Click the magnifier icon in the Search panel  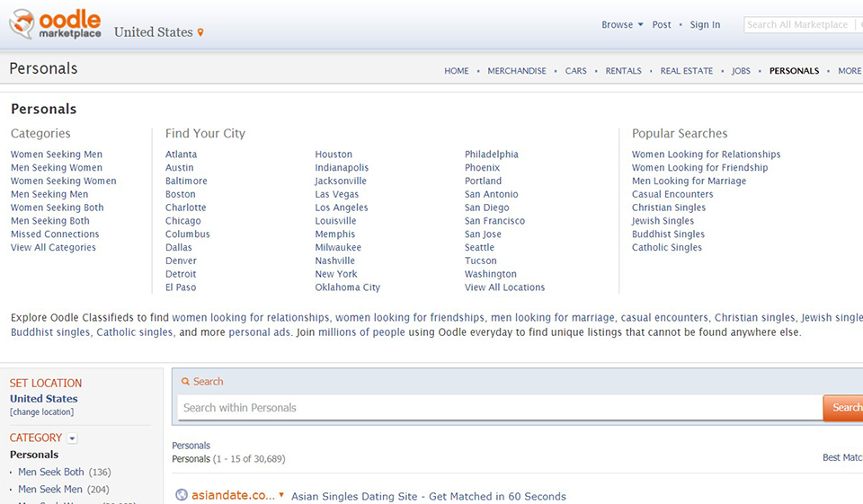click(x=185, y=381)
